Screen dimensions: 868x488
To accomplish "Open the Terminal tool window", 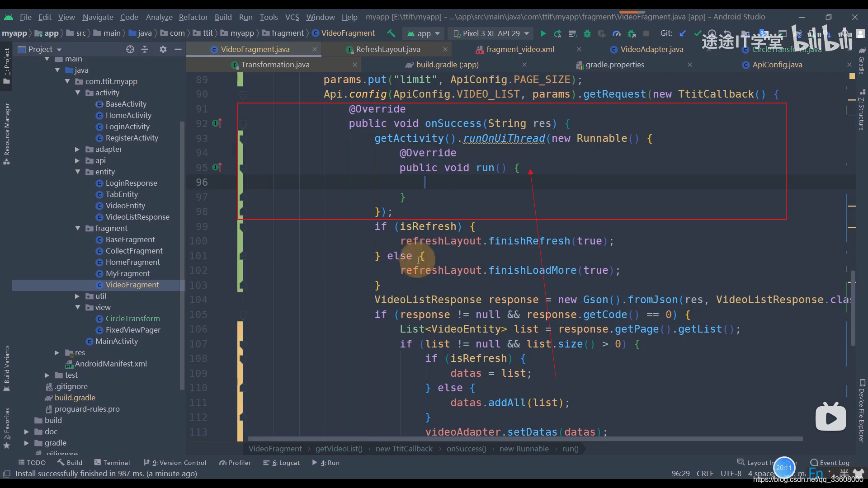I will coord(112,463).
